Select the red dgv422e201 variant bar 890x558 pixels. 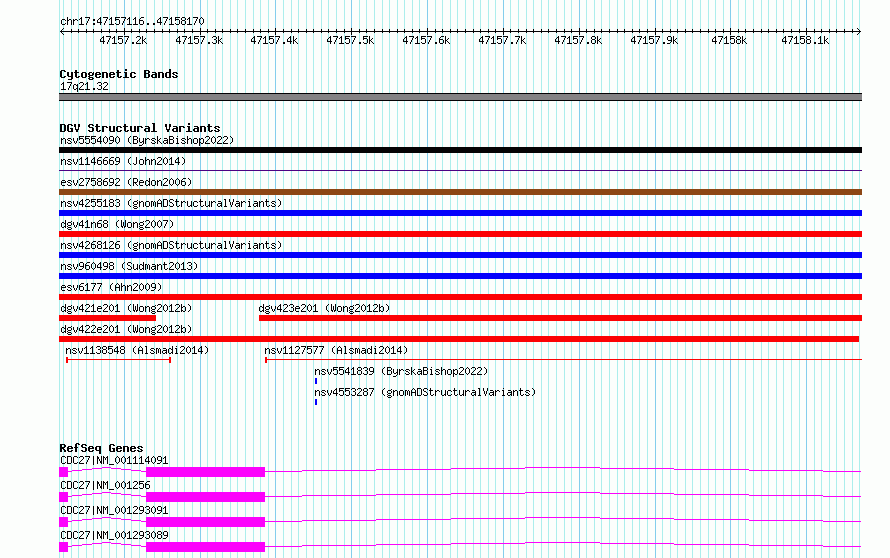click(x=459, y=339)
